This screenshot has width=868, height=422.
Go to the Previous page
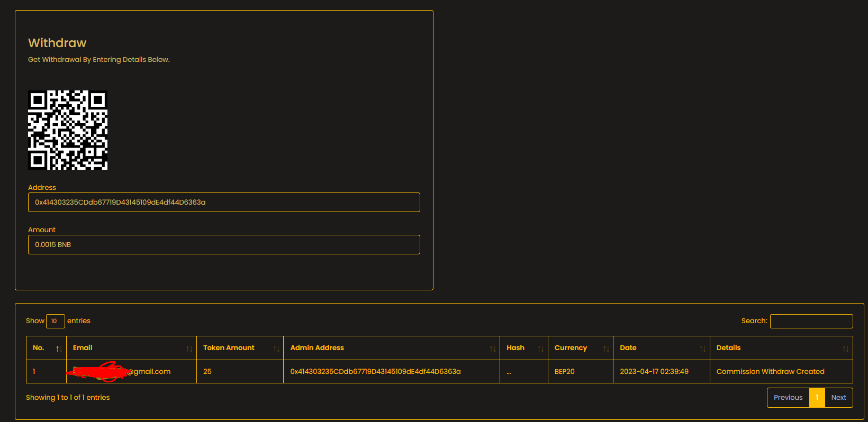tap(788, 398)
